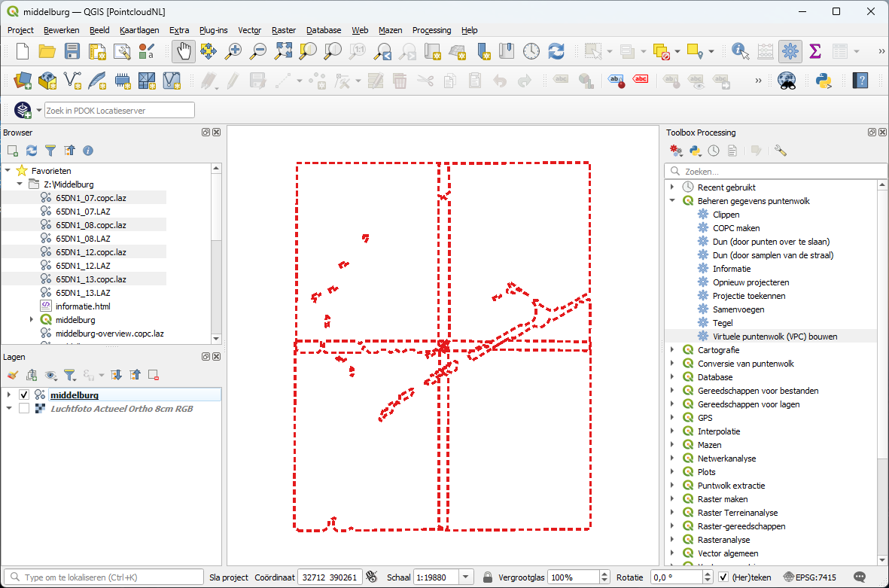Refresh the map canvas
This screenshot has height=588, width=889.
tap(556, 52)
